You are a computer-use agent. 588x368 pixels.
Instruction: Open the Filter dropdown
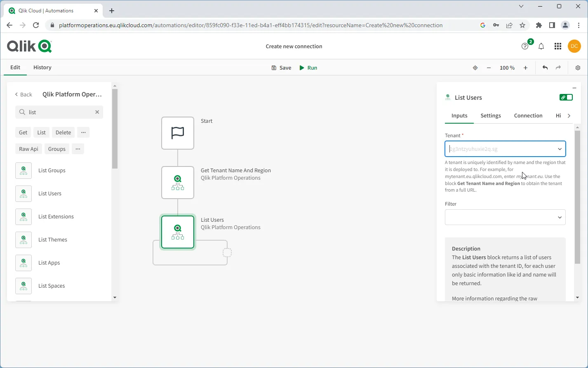pyautogui.click(x=560, y=218)
